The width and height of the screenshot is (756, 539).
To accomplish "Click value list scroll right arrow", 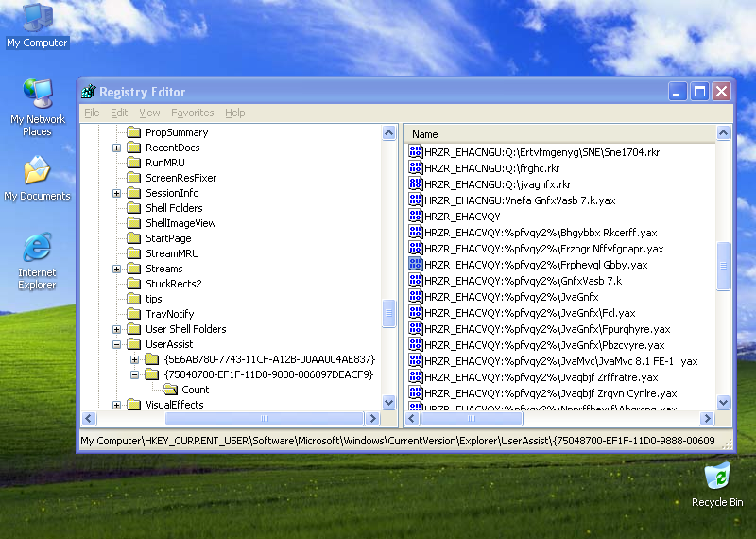I will [707, 418].
